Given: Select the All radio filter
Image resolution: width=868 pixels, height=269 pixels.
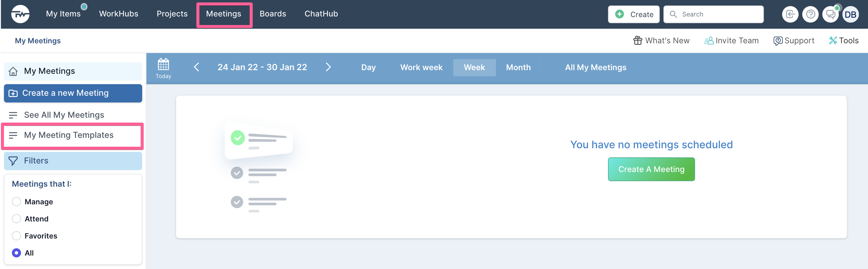Looking at the screenshot, I should 16,253.
